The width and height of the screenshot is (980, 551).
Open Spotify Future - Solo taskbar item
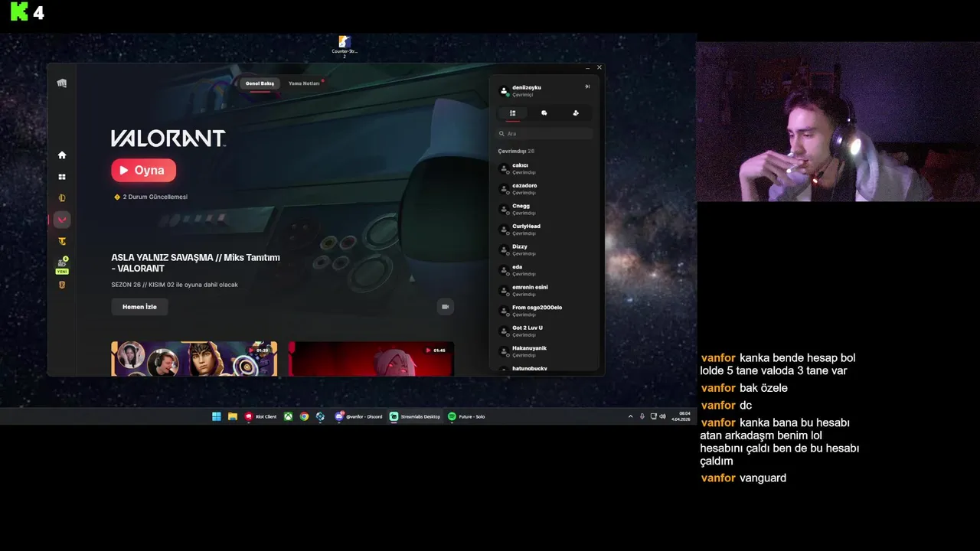[466, 416]
